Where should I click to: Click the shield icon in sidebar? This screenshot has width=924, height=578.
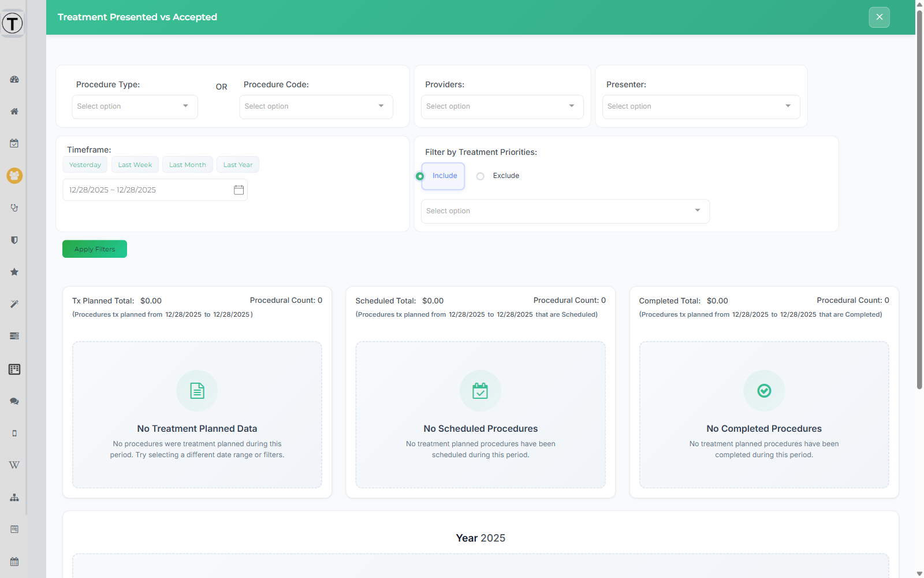tap(14, 240)
